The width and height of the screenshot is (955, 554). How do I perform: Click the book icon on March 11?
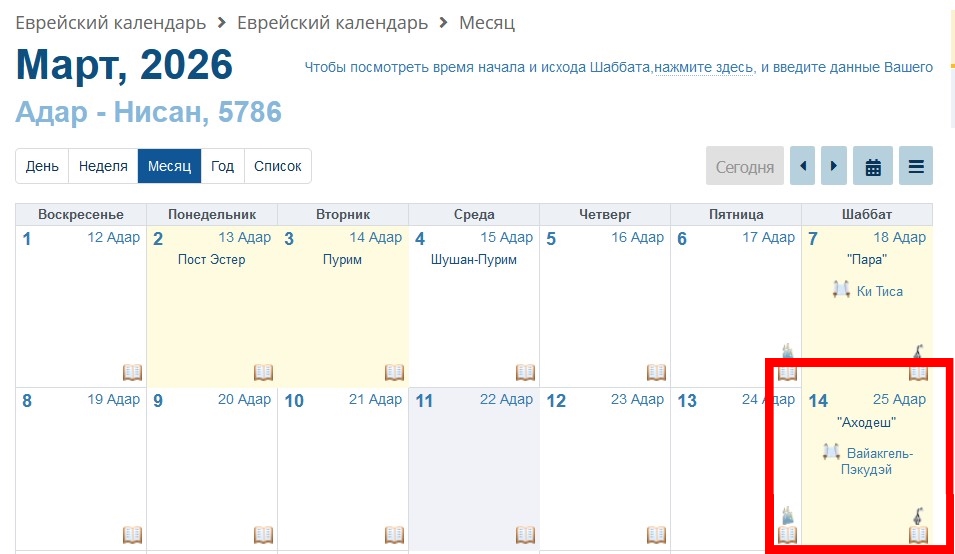tap(525, 535)
